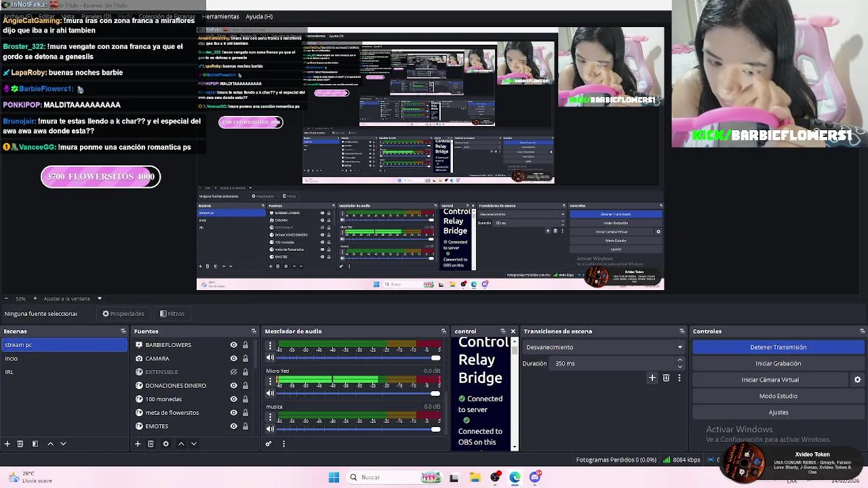
Task: Adjust musica volume slider
Action: click(359, 428)
